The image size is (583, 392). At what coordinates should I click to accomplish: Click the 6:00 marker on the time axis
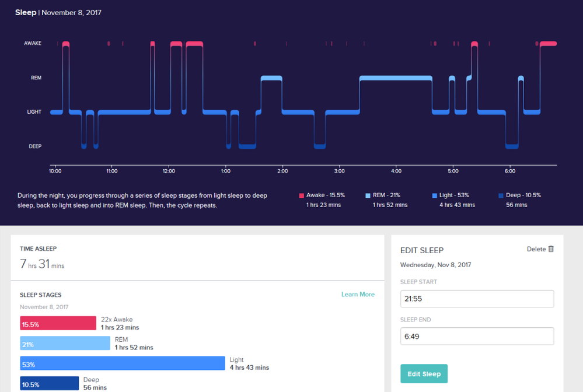(x=510, y=171)
